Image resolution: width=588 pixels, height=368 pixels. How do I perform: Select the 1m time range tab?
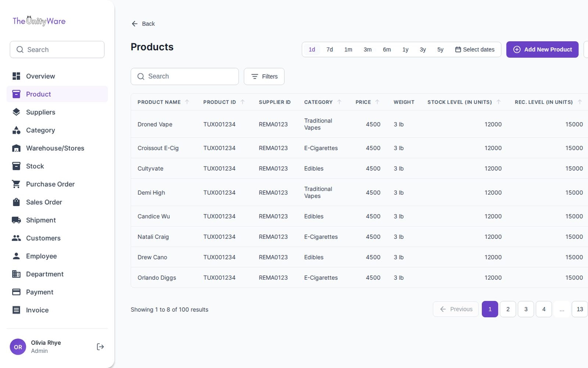coord(348,50)
